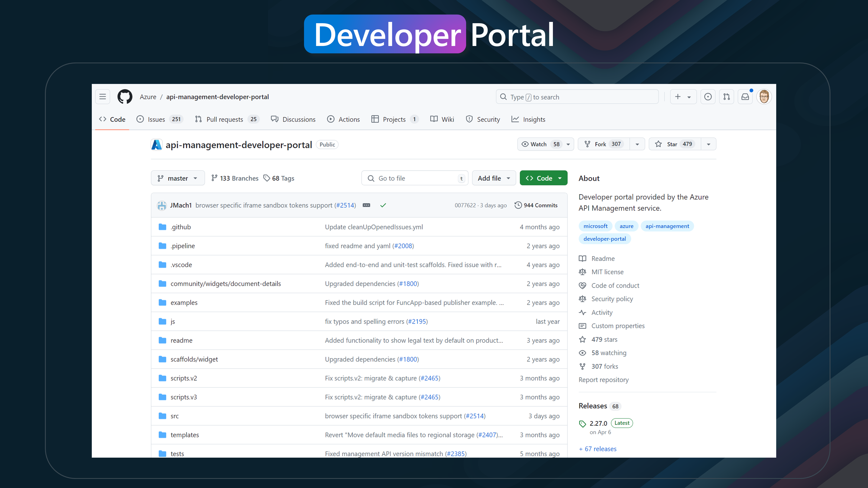Click the folder icon beside scripts.v3

pos(162,397)
